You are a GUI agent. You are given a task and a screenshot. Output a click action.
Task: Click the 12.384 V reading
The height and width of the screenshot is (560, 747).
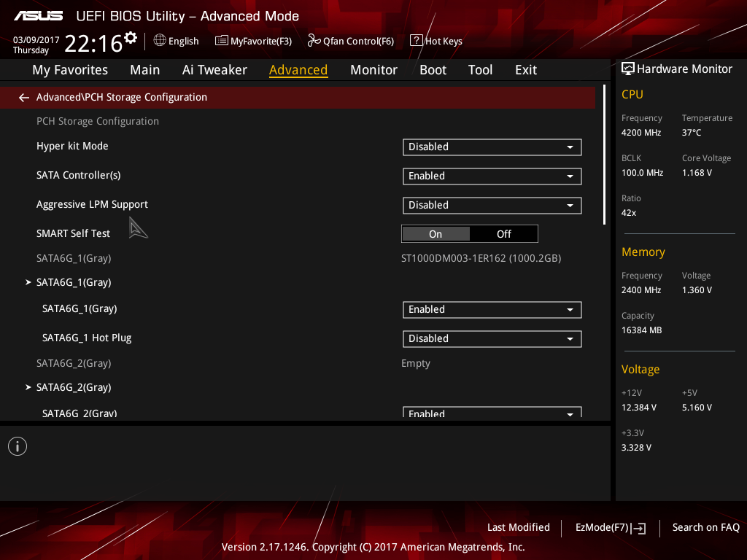(639, 408)
